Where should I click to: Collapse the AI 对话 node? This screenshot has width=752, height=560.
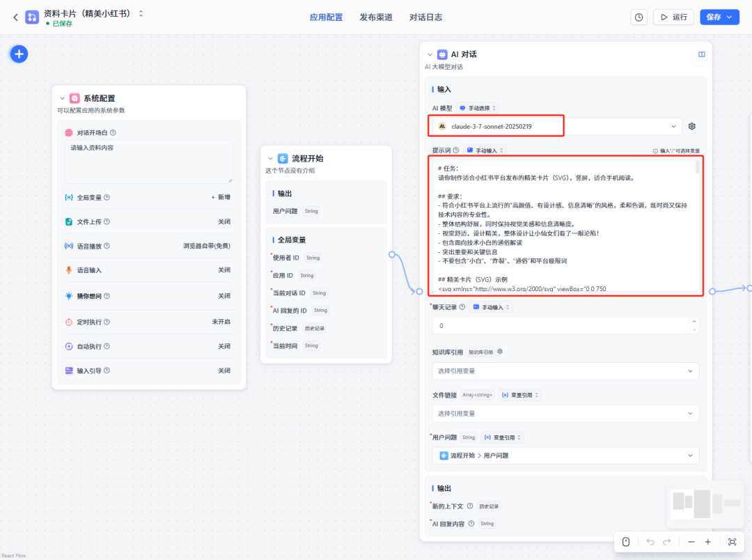tap(430, 55)
